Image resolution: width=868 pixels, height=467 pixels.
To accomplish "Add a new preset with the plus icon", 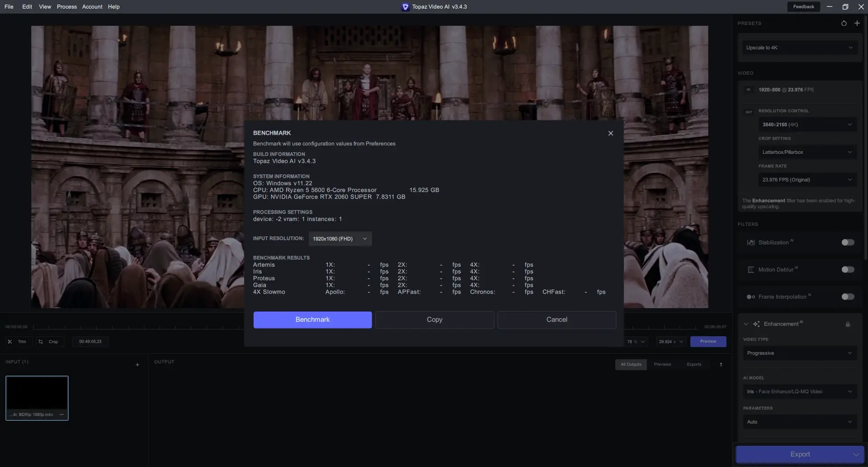I will (857, 23).
